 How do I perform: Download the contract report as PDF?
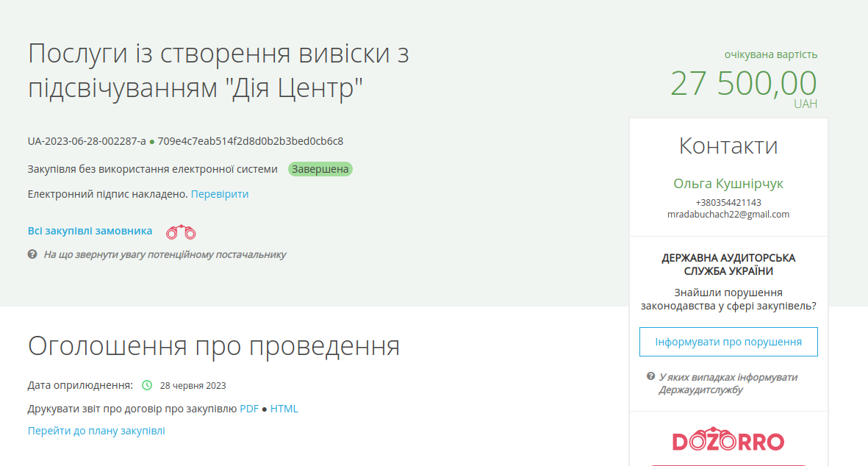pos(249,409)
